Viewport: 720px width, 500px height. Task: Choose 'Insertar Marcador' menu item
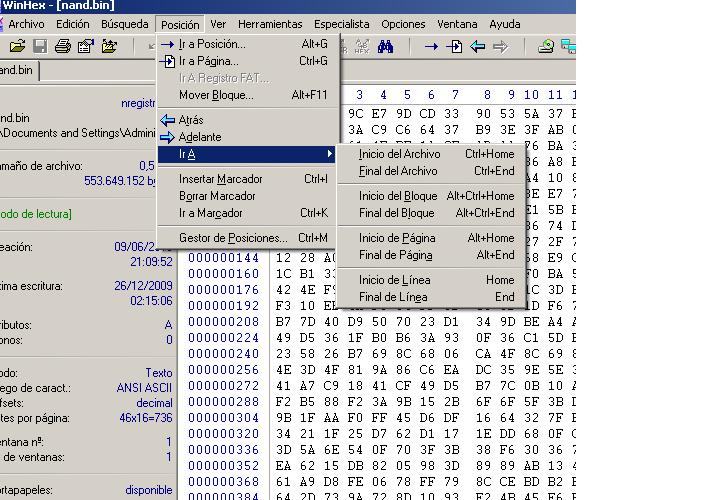tap(220, 179)
